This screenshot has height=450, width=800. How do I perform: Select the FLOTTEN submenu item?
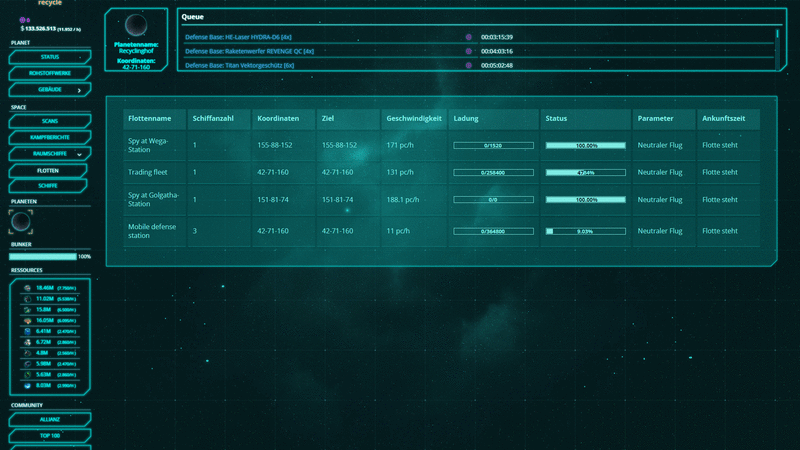[48, 170]
